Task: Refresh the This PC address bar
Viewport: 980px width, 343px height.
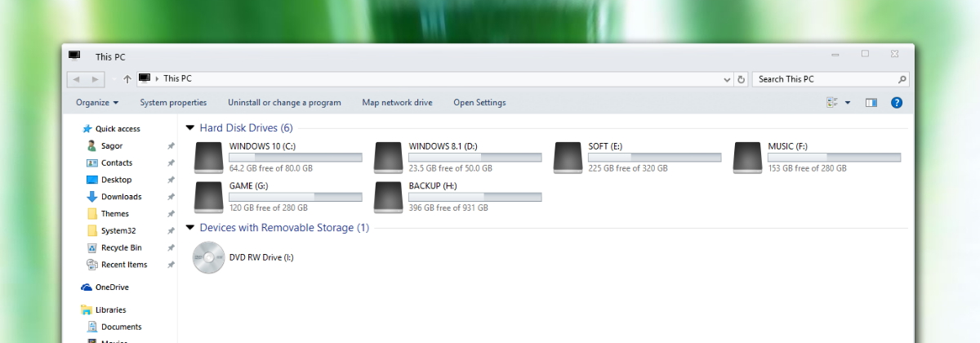Action: click(x=741, y=79)
